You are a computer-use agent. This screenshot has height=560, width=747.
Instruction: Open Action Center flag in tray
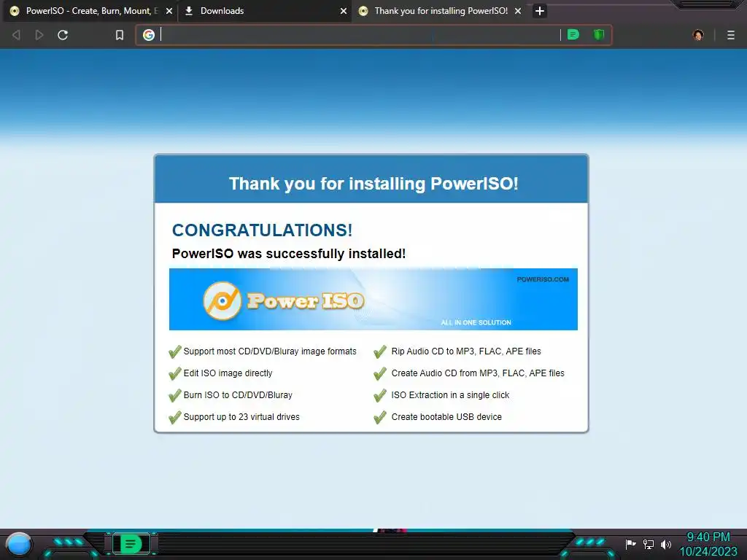[x=630, y=544]
